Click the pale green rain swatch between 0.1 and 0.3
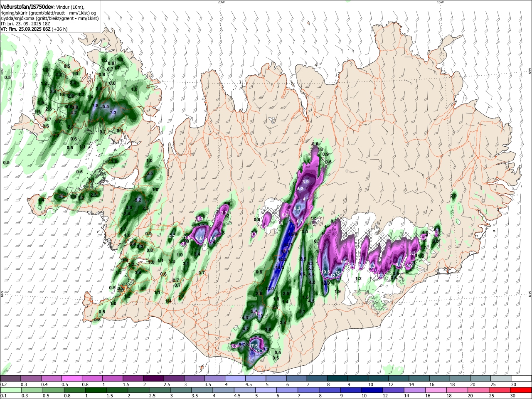The width and height of the screenshot is (532, 399). pos(10,390)
